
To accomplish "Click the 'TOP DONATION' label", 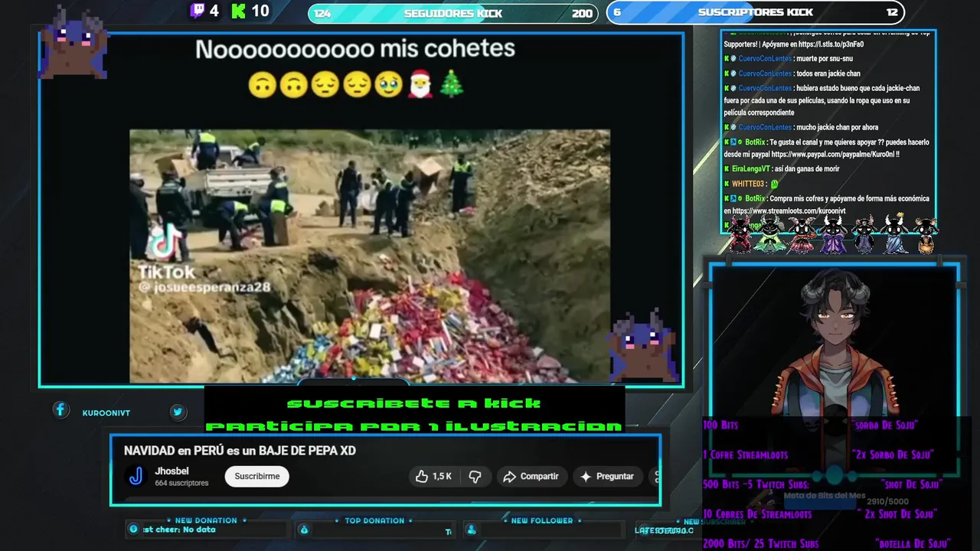I will (374, 520).
